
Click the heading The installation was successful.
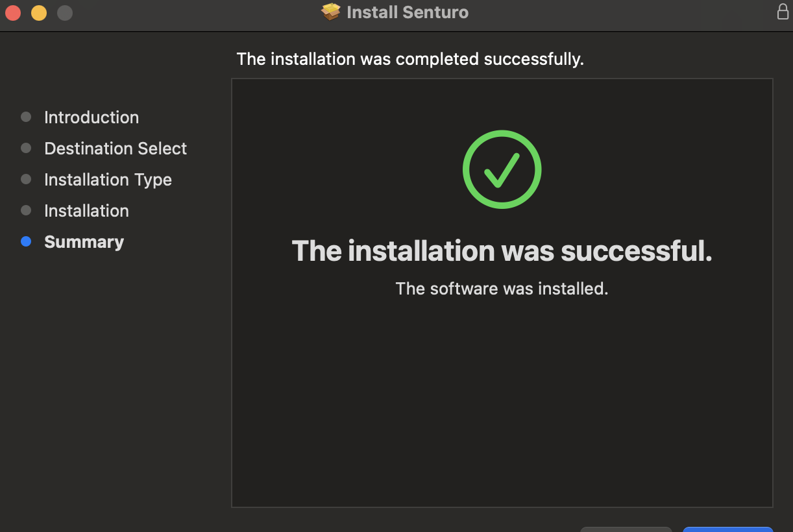click(502, 250)
